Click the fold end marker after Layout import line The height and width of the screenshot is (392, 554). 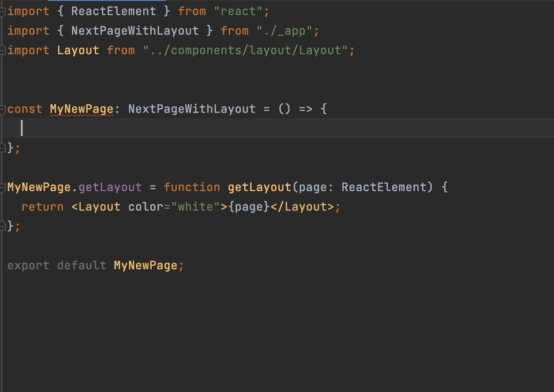[2, 51]
